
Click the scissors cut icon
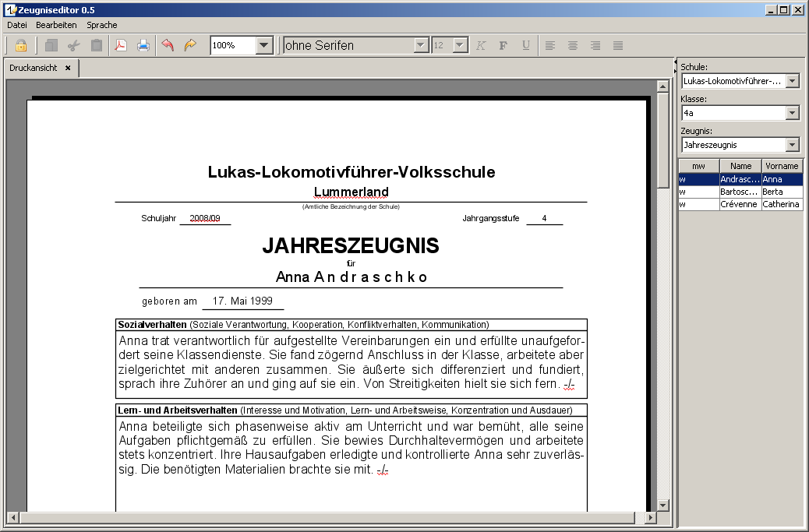tap(73, 45)
